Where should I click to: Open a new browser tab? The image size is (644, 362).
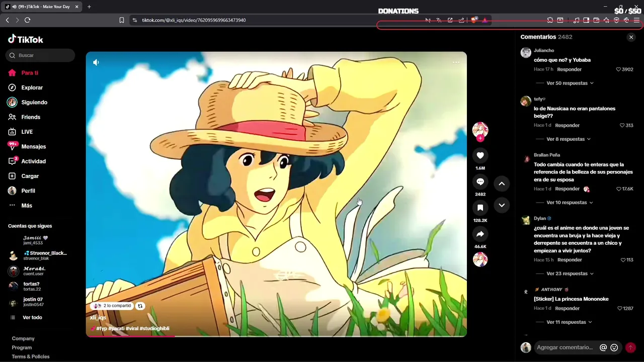(89, 7)
